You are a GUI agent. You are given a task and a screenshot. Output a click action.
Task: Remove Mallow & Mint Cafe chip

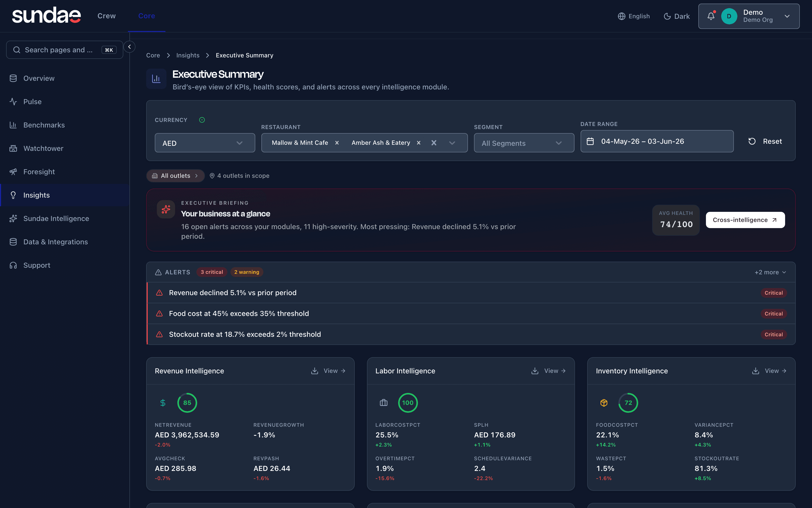click(337, 143)
